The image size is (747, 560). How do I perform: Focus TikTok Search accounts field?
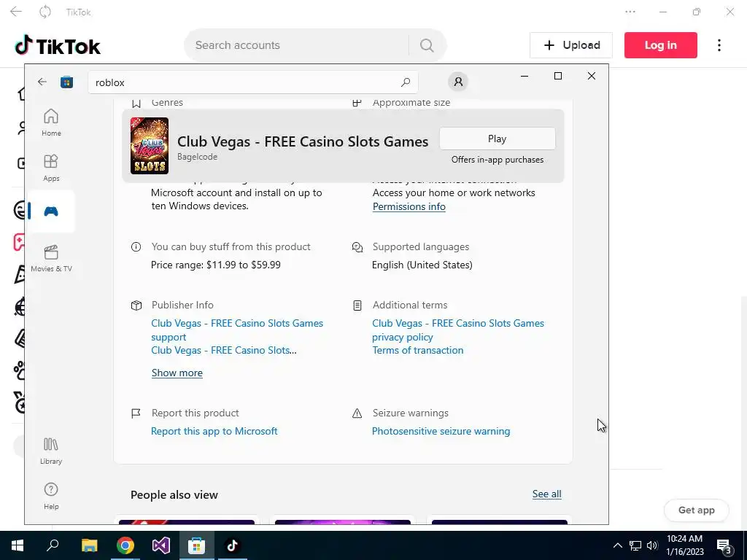coord(295,45)
